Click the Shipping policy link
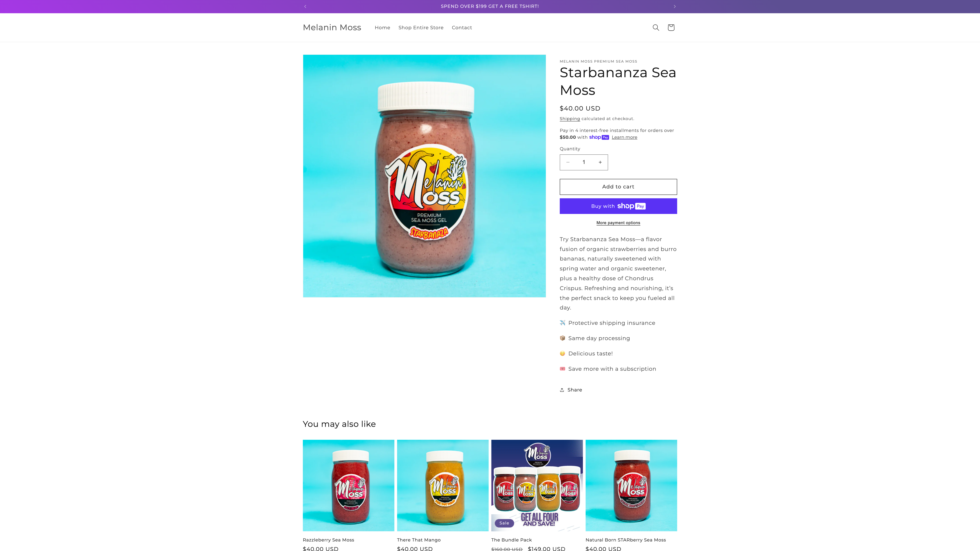The width and height of the screenshot is (980, 551). coord(569,119)
